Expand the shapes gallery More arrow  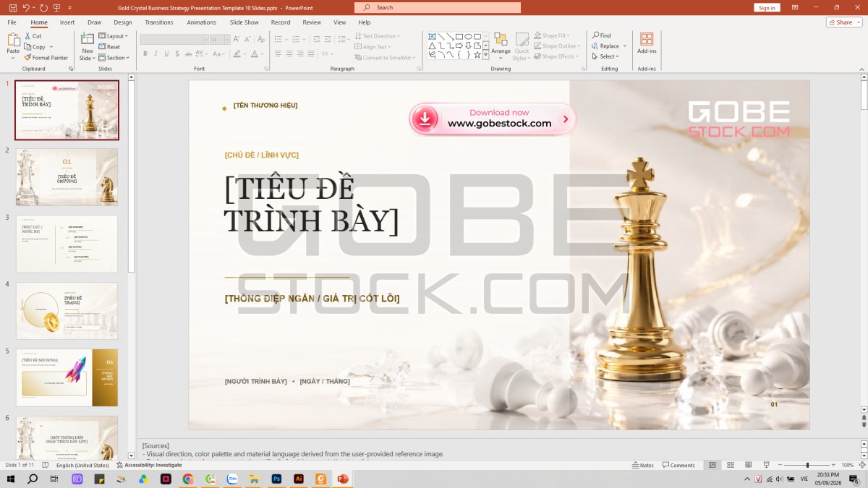(486, 55)
